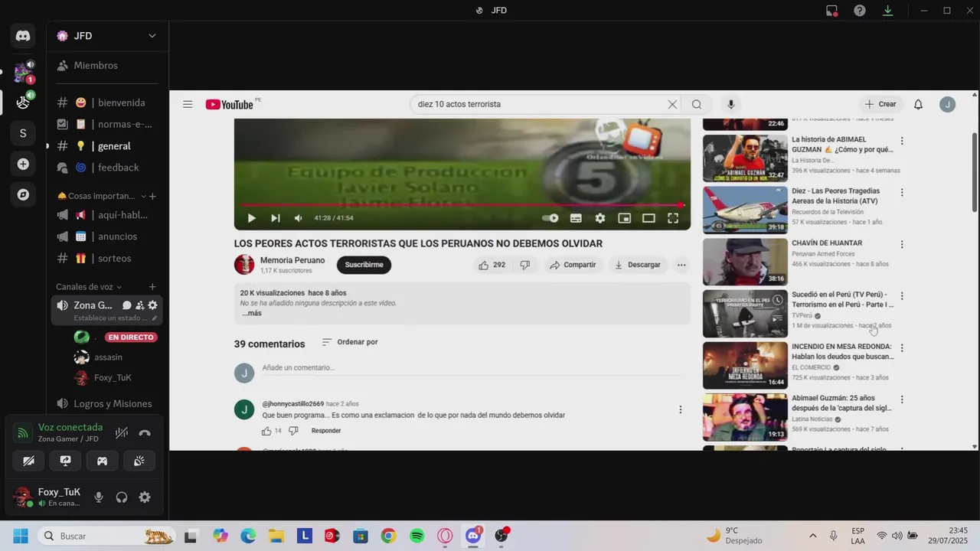Show hidden system tray icons

click(x=812, y=536)
